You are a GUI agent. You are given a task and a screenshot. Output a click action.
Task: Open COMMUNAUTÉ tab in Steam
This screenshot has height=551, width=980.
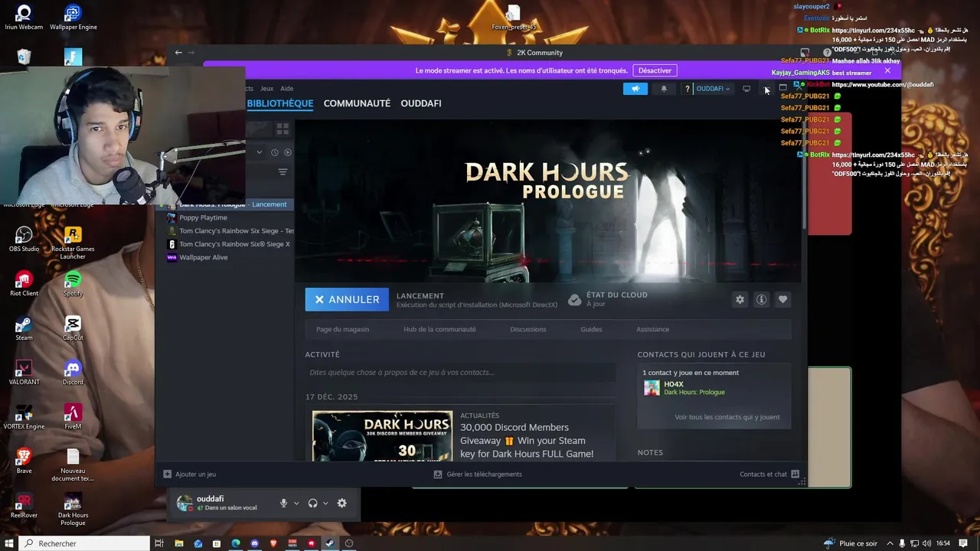click(x=357, y=103)
